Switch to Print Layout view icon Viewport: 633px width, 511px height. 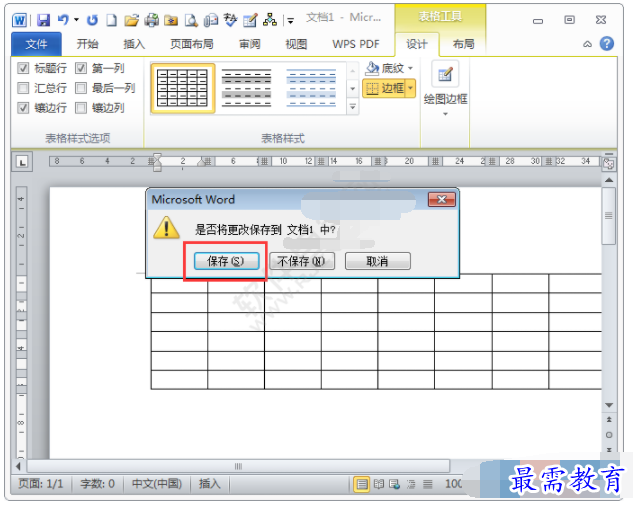pyautogui.click(x=362, y=484)
